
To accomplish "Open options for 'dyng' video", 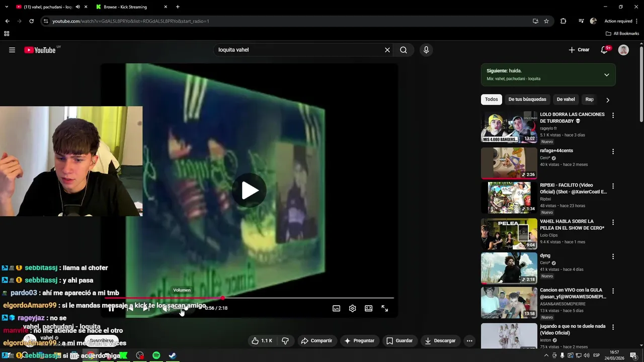I will 613,256.
